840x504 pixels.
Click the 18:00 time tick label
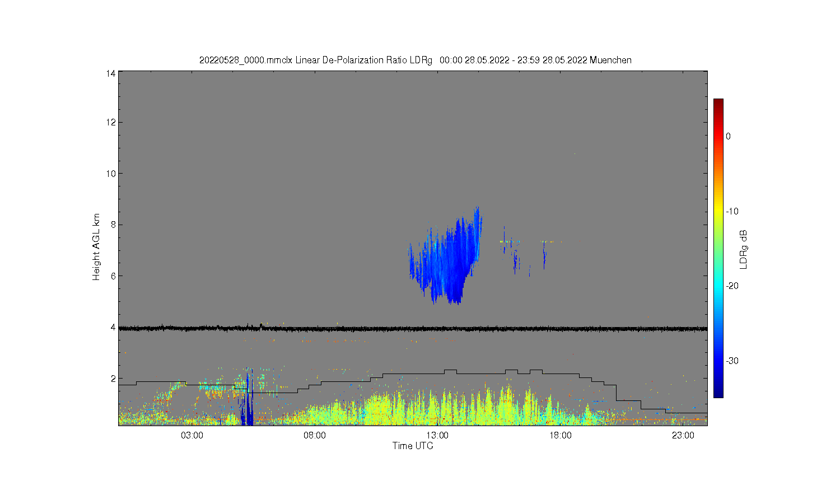click(560, 436)
